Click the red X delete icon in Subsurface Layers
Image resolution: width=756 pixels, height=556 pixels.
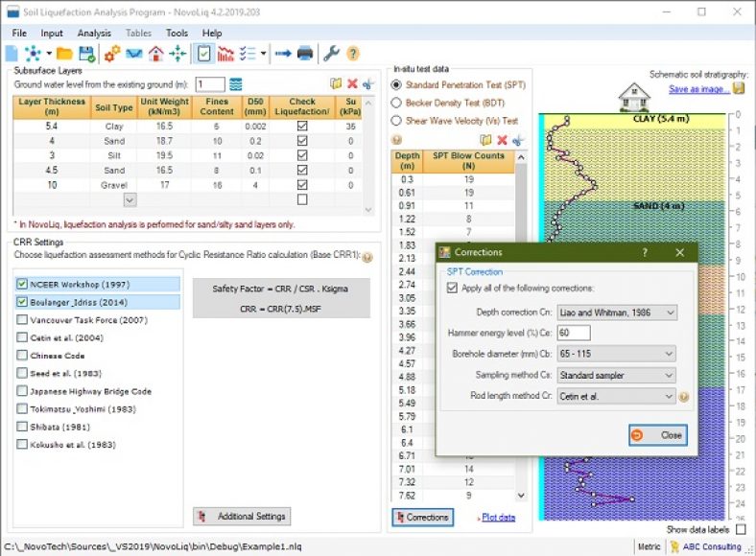pyautogui.click(x=352, y=83)
